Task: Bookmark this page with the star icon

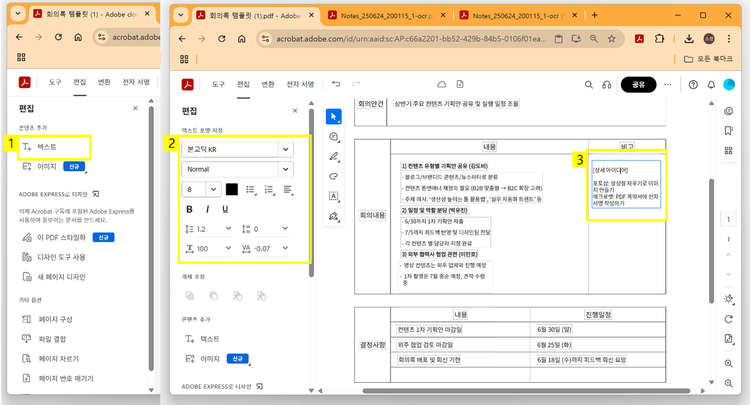Action: pos(612,39)
